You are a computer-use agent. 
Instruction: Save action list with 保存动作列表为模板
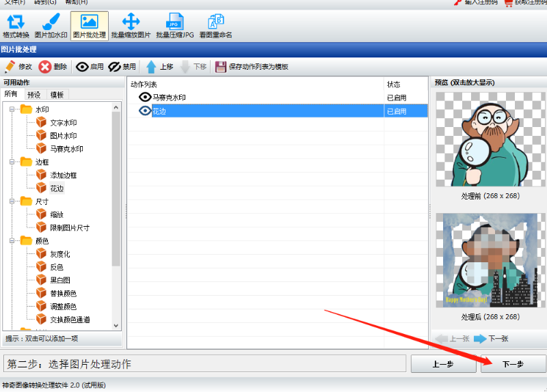click(x=252, y=66)
